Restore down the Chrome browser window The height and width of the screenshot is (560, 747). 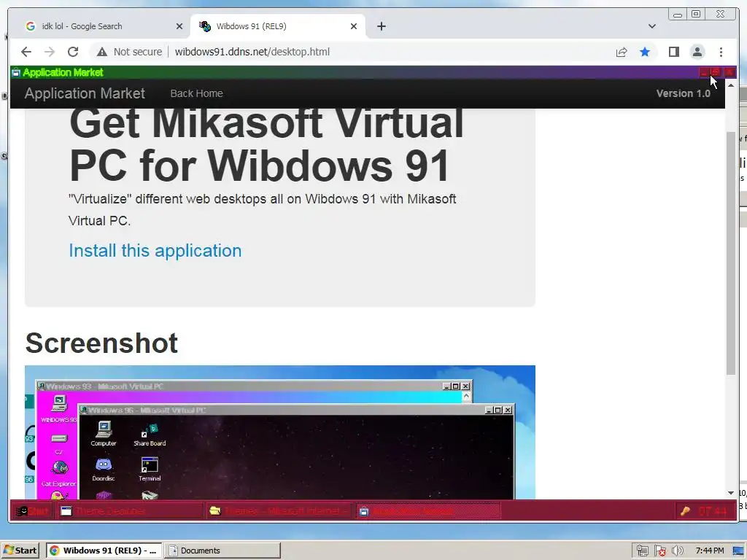[696, 15]
